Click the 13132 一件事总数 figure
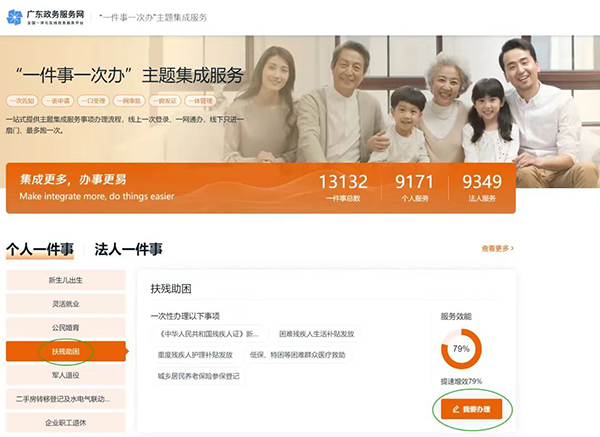600x437 pixels. click(x=343, y=188)
